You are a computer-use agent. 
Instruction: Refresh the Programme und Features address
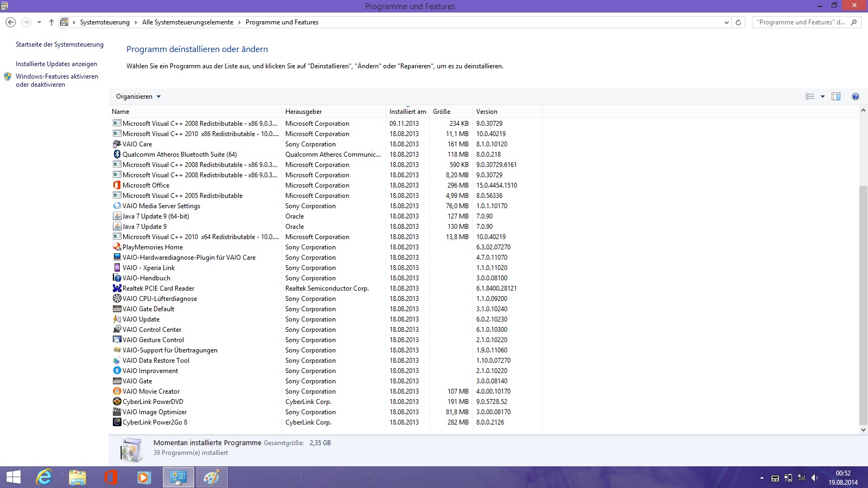pos(738,22)
